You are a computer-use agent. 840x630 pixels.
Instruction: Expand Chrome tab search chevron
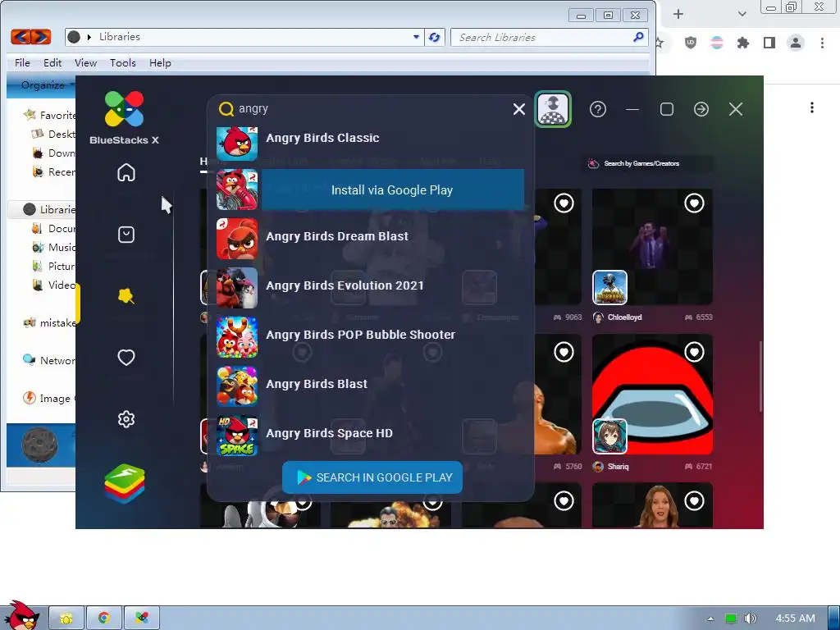point(742,14)
